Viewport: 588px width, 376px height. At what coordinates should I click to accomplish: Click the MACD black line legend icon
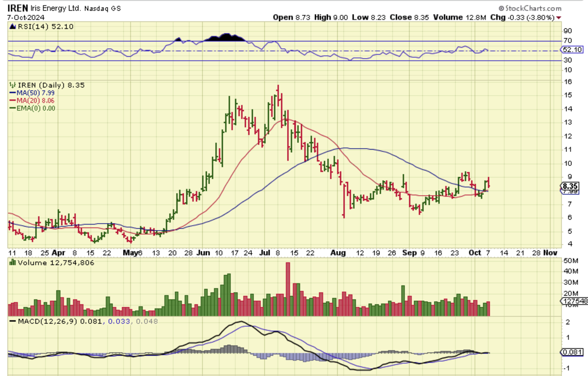pyautogui.click(x=13, y=321)
